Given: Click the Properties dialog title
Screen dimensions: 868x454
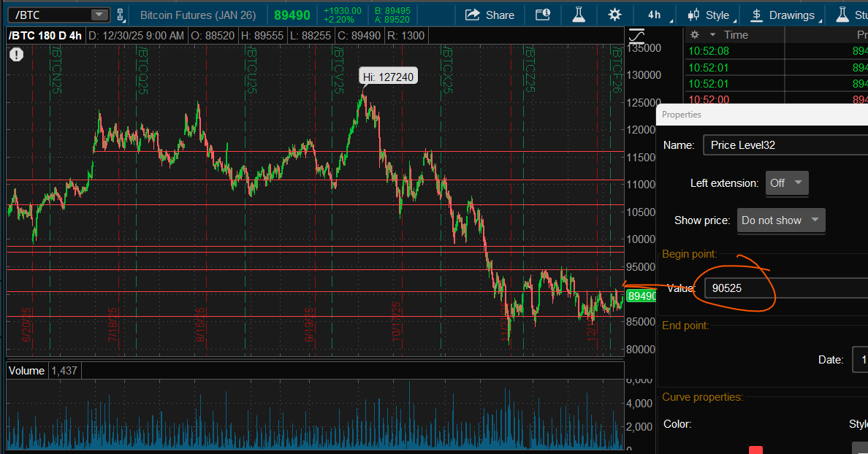Looking at the screenshot, I should pyautogui.click(x=682, y=115).
